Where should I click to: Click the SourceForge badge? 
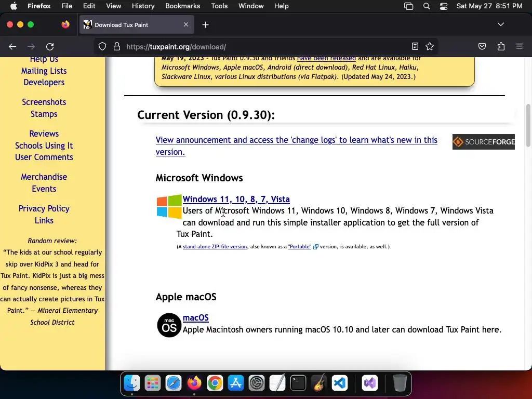click(483, 142)
